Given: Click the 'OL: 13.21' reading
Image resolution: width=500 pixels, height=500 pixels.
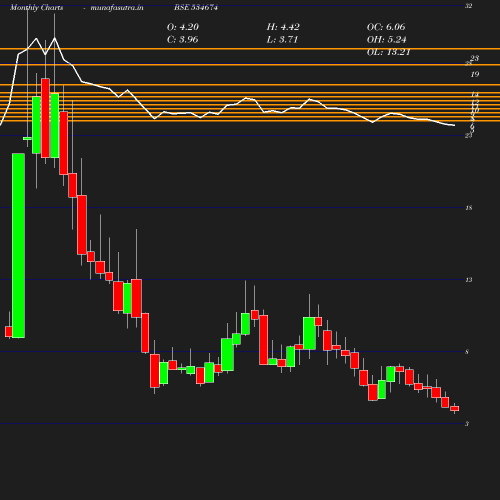Looking at the screenshot, I should pyautogui.click(x=389, y=52).
